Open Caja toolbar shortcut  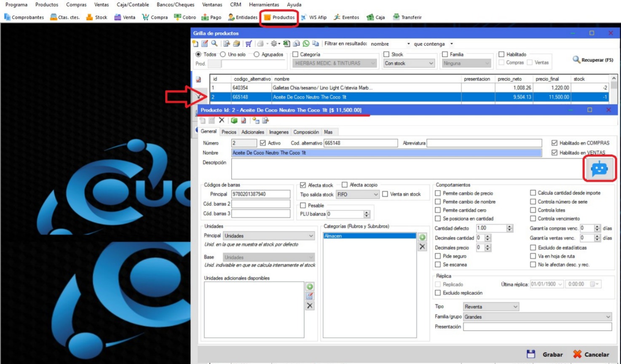pyautogui.click(x=376, y=17)
